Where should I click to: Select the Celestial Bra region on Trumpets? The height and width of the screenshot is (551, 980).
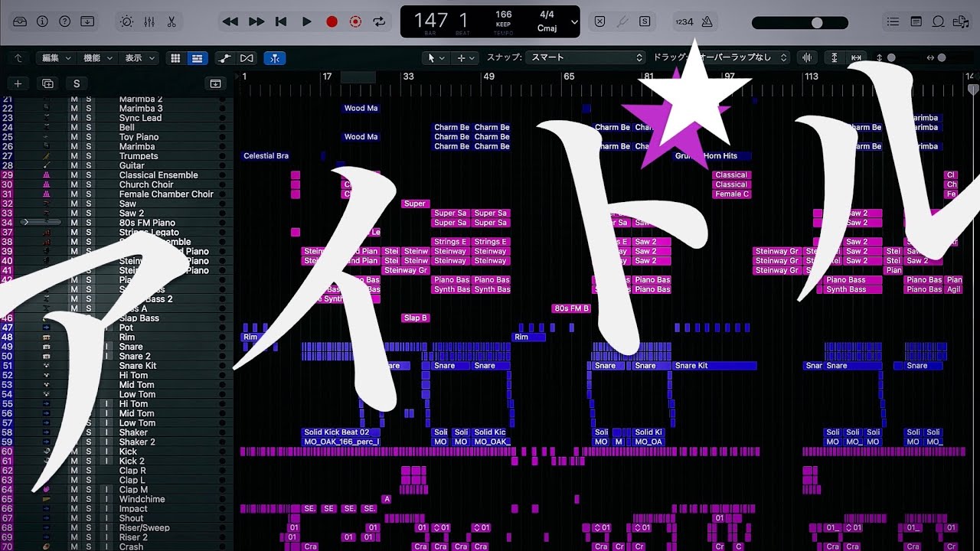[x=266, y=156]
